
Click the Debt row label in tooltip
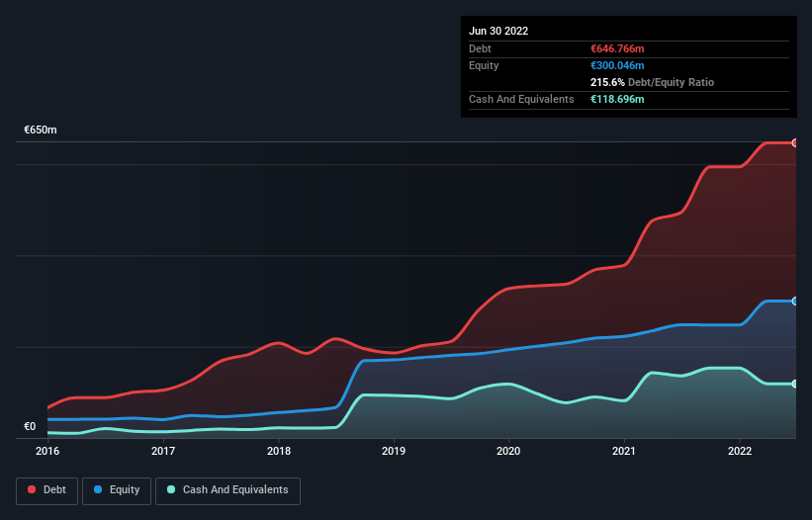pos(480,48)
